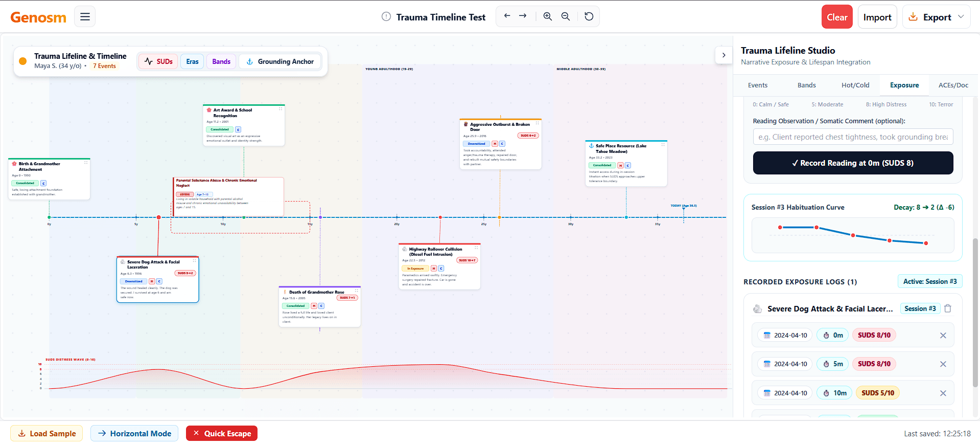Focus the Reading Observation comment field
The image size is (980, 445).
pyautogui.click(x=853, y=137)
